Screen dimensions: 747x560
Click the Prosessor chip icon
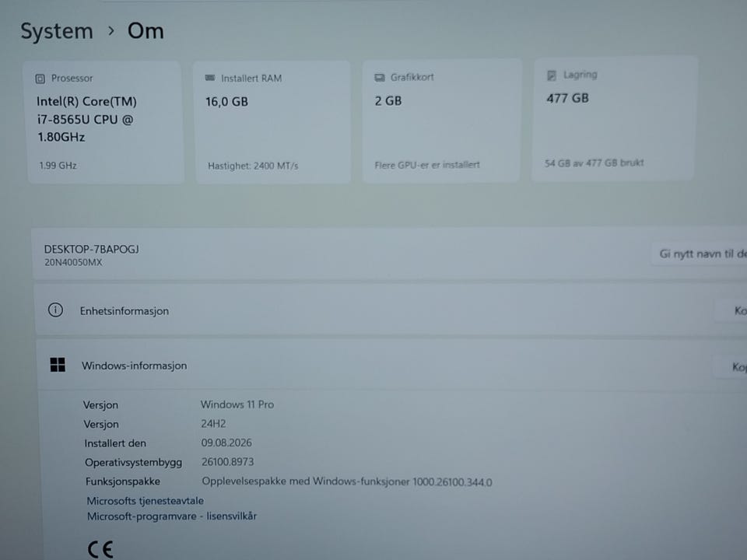point(40,79)
